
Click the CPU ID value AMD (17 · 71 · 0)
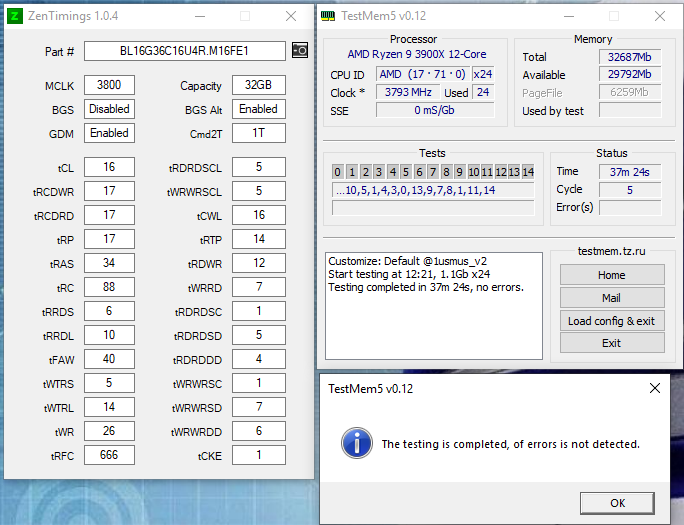tap(423, 74)
